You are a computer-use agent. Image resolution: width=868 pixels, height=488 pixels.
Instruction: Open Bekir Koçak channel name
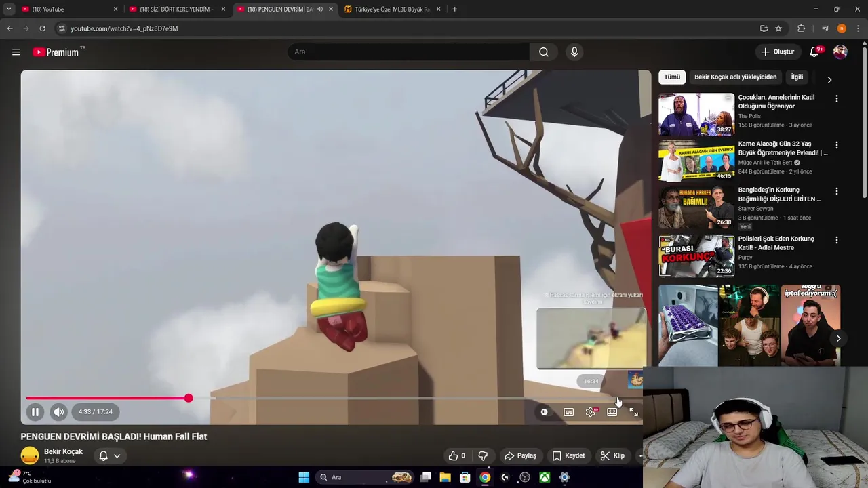[x=63, y=452]
